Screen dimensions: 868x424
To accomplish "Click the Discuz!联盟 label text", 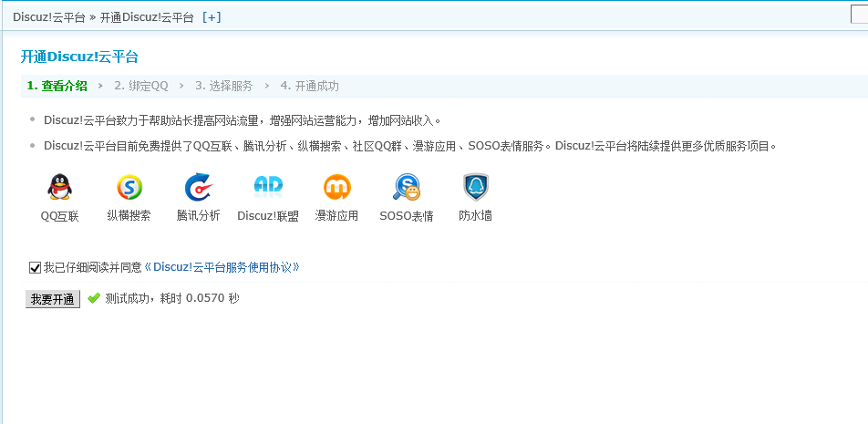I will coord(268,216).
